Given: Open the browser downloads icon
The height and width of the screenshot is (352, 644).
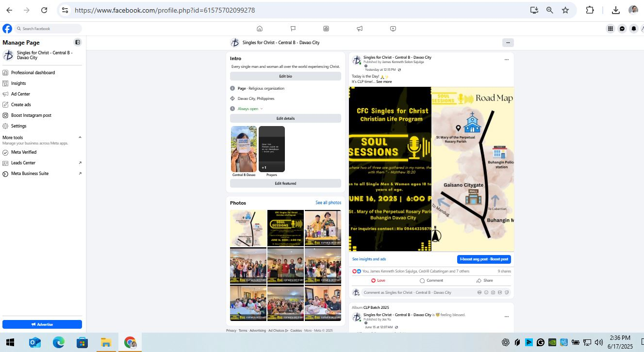Looking at the screenshot, I should [x=616, y=10].
